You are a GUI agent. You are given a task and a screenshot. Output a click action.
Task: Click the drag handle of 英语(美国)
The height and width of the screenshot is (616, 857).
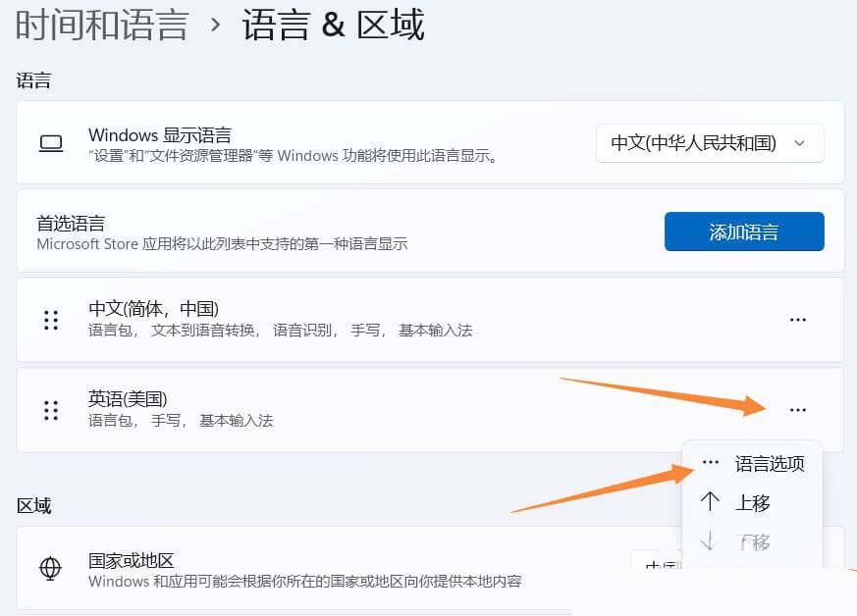point(50,410)
